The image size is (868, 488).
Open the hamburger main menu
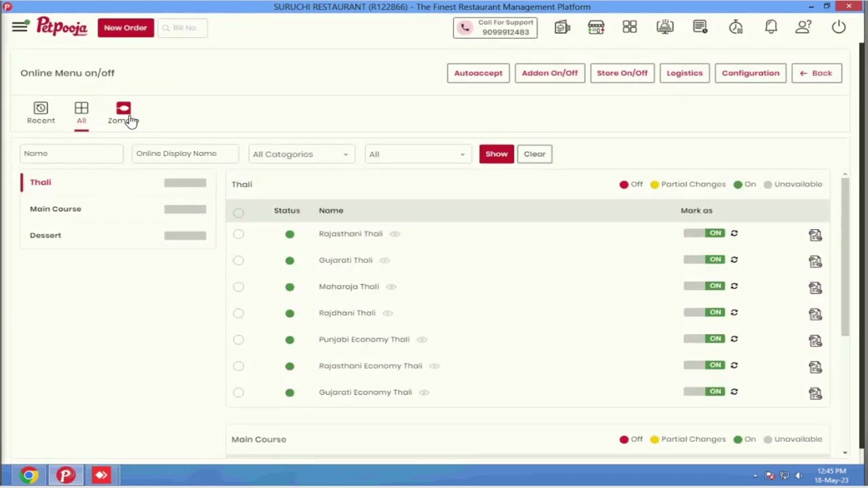click(x=20, y=27)
